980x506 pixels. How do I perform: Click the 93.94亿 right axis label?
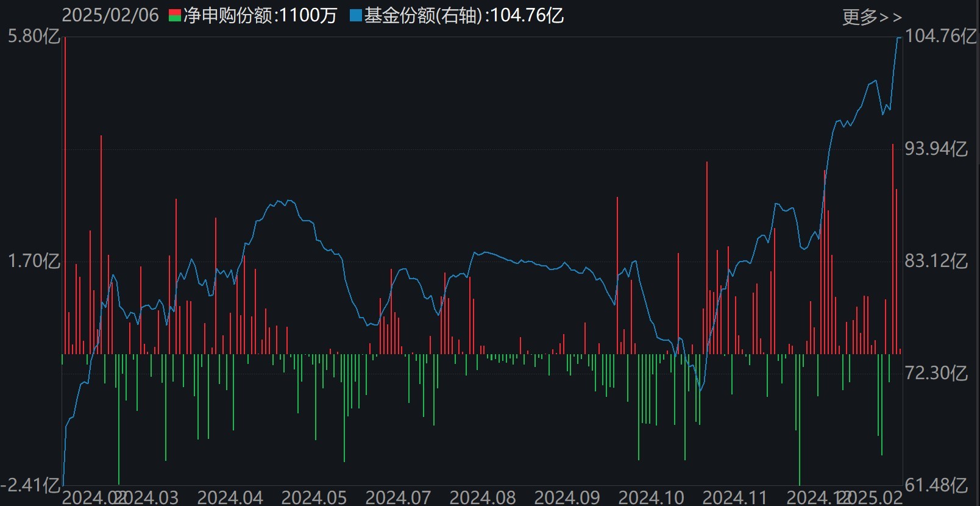pos(936,149)
